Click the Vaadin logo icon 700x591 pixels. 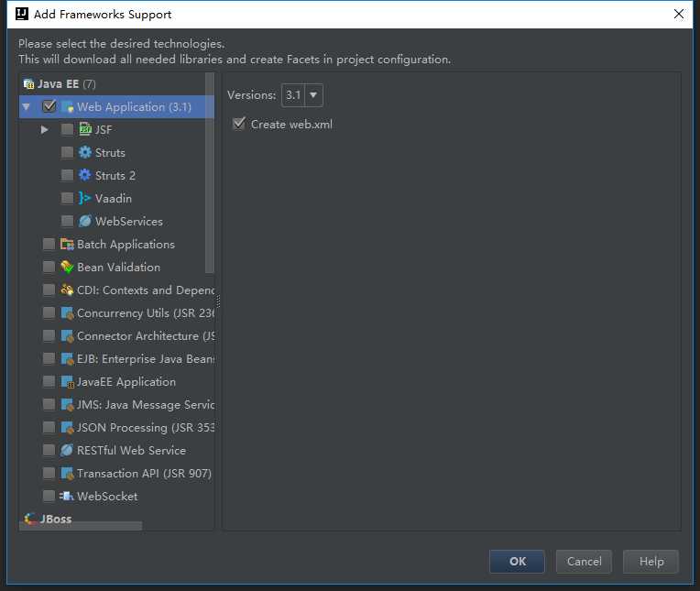click(x=85, y=198)
